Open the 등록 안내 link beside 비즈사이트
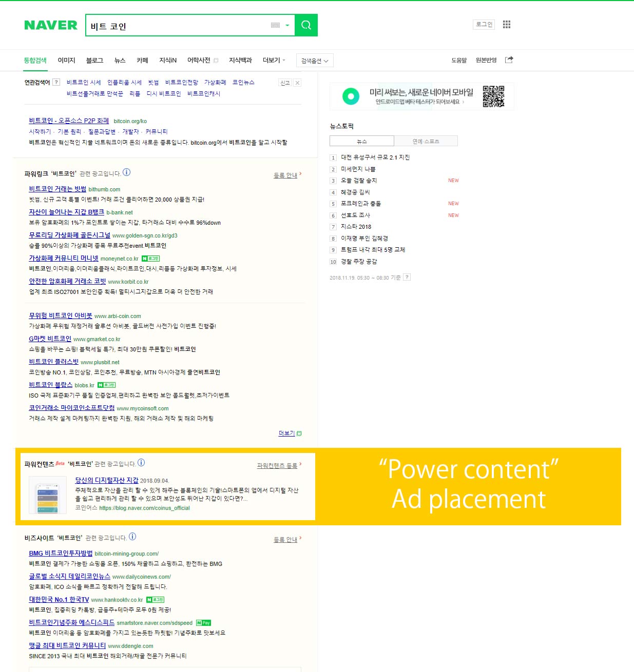This screenshot has height=672, width=634. point(285,540)
